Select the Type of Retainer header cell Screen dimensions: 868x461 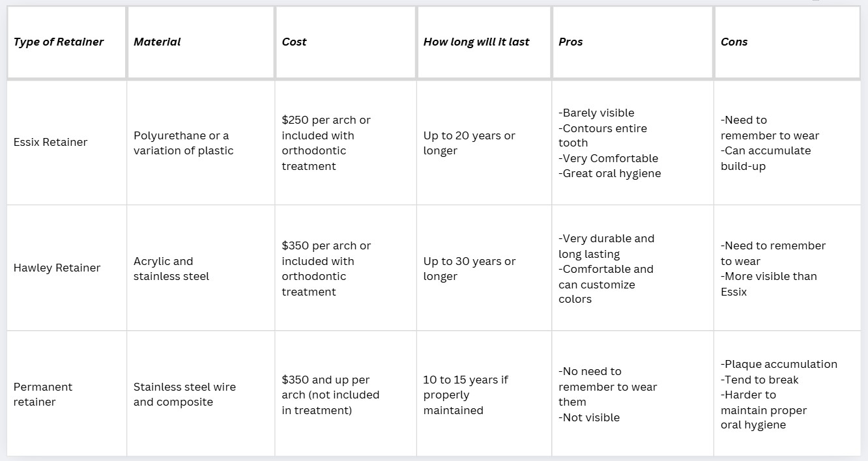click(66, 42)
